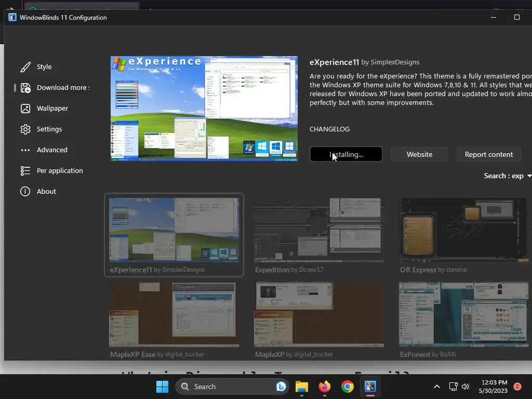Image resolution: width=532 pixels, height=399 pixels.
Task: Click the Report content button
Action: click(x=488, y=154)
